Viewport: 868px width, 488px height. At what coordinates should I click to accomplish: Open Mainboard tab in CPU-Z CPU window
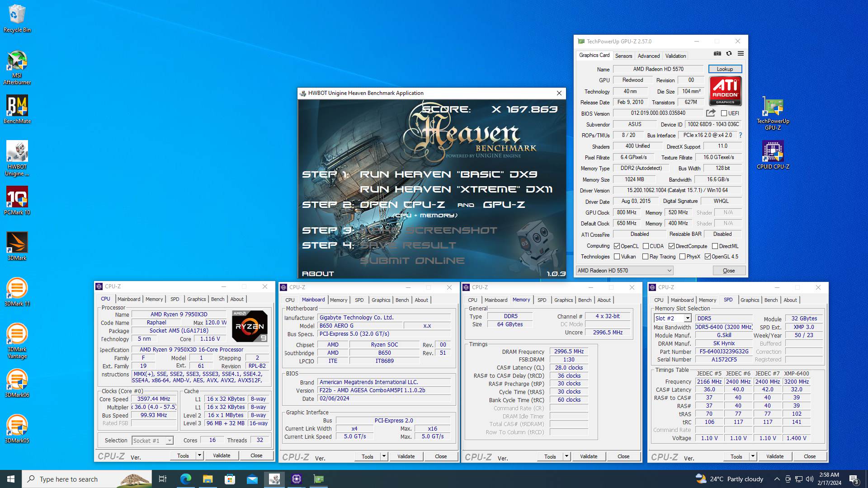(129, 299)
